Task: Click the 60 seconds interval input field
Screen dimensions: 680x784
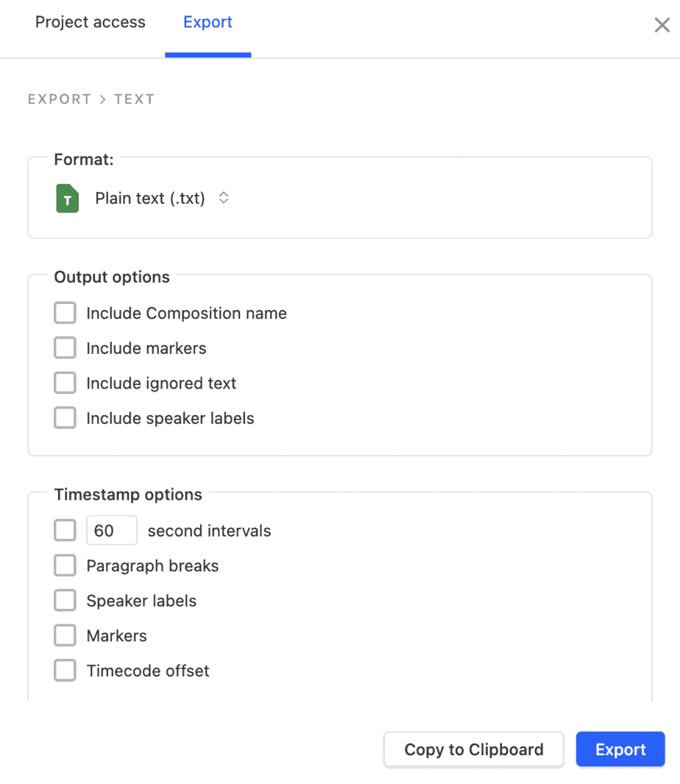Action: 111,531
